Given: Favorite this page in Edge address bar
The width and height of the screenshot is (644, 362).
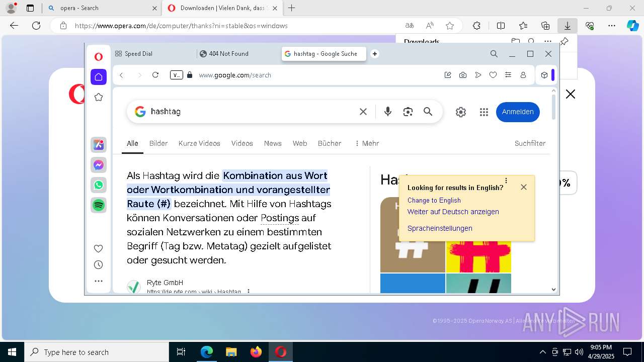Looking at the screenshot, I should (x=450, y=26).
